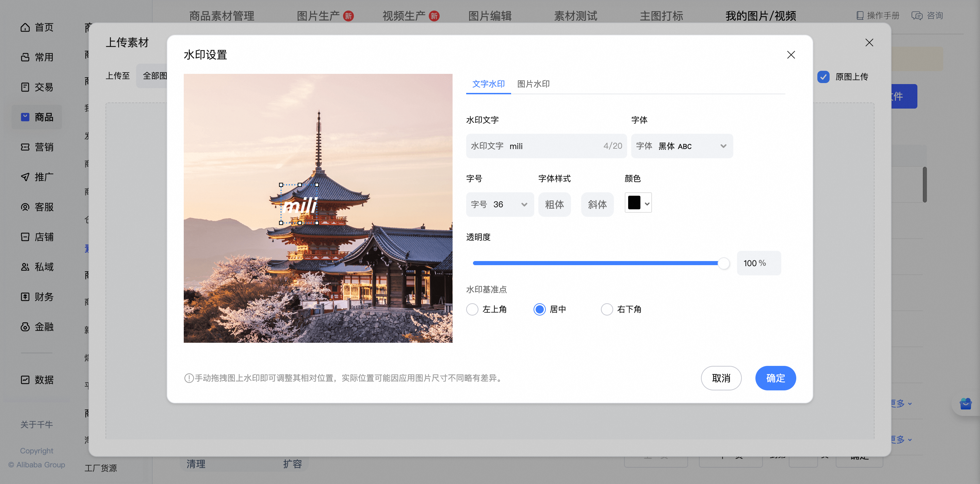Close the 上传素材 dialog

(x=869, y=43)
